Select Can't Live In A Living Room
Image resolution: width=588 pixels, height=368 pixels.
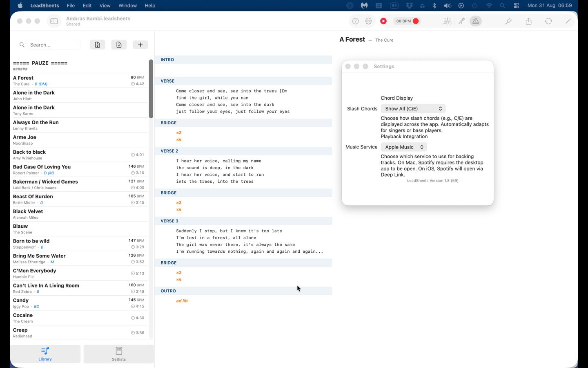point(79,289)
